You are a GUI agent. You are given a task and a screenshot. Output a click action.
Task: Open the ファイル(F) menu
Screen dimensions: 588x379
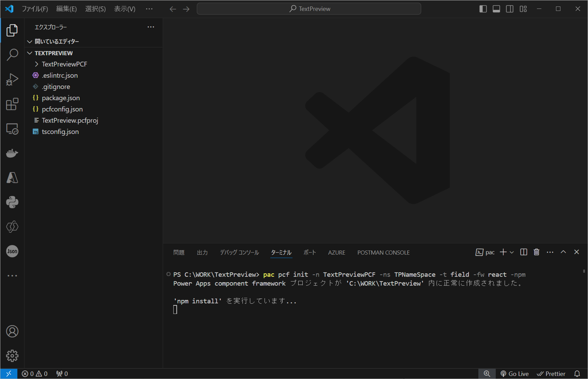(x=35, y=9)
